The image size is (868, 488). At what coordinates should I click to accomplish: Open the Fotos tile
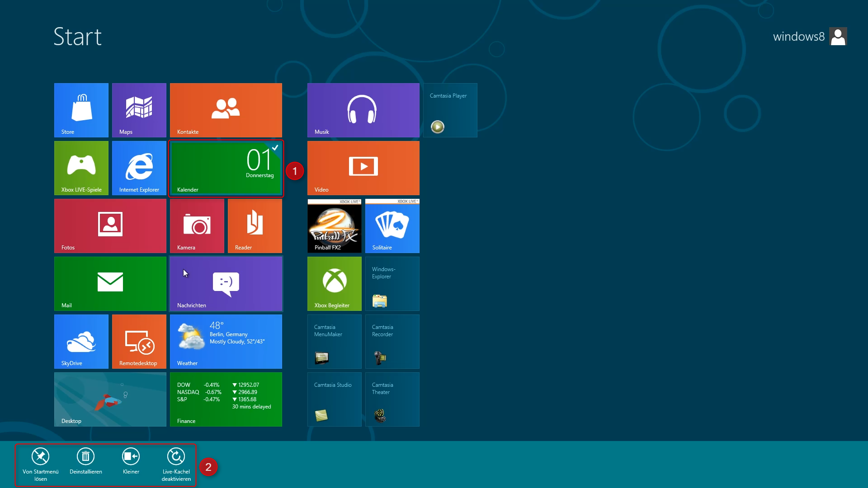click(110, 226)
